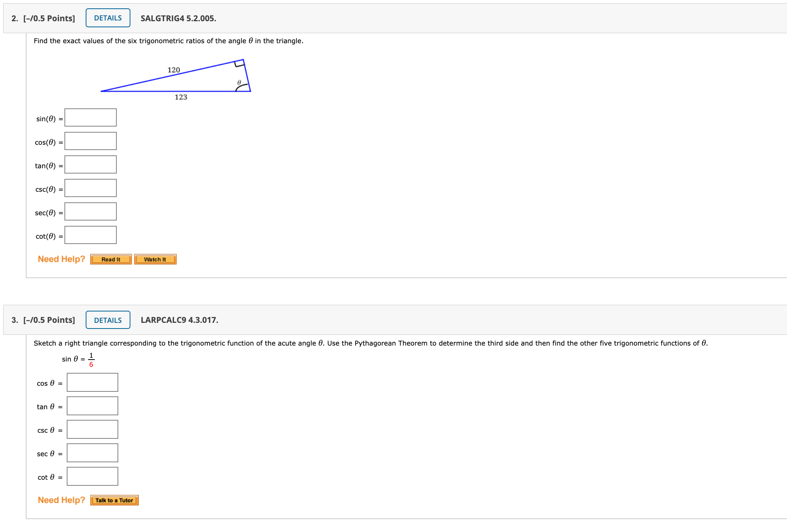Click the csc(θ) answer field for question 2
Viewport: 787px width, 532px height.
coord(90,188)
